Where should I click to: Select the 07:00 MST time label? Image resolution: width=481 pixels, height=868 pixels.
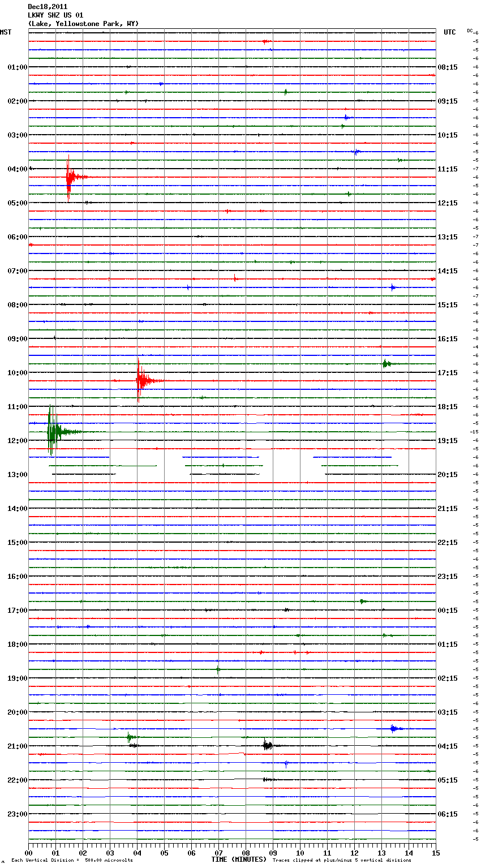[17, 271]
